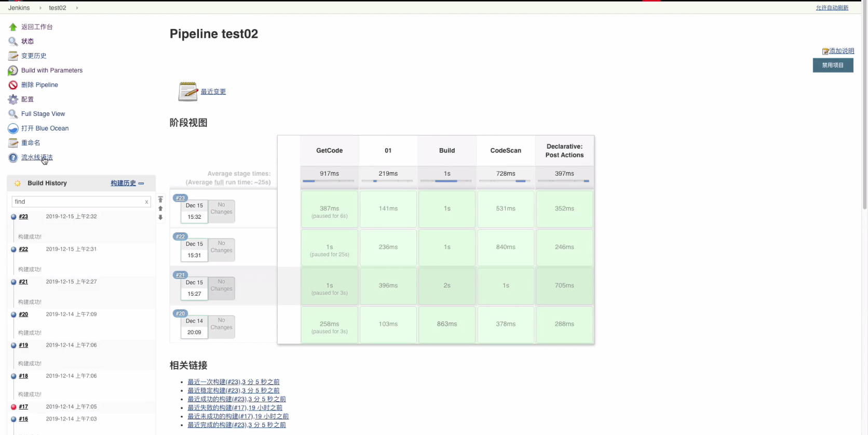The width and height of the screenshot is (868, 435).
Task: Collapse the 构建历史 trend toggle
Action: tap(141, 183)
